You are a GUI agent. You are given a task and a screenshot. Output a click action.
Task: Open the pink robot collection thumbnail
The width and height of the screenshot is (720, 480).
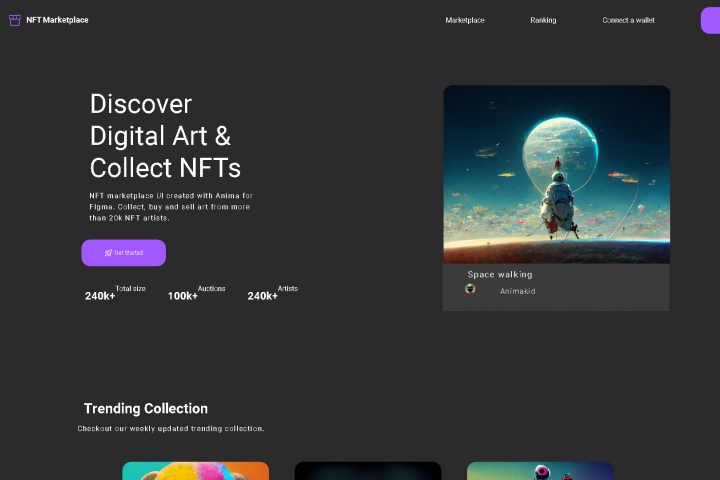tap(540, 471)
